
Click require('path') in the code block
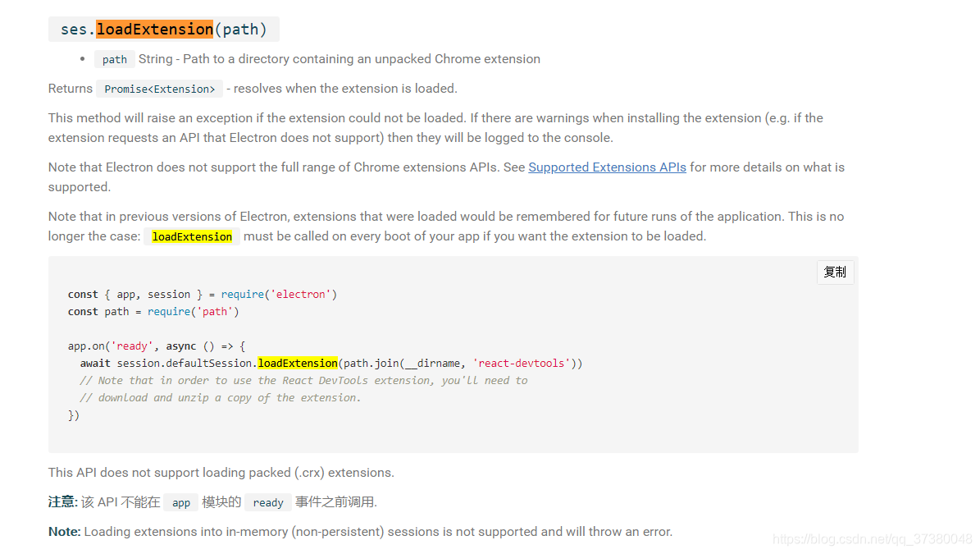(x=193, y=311)
